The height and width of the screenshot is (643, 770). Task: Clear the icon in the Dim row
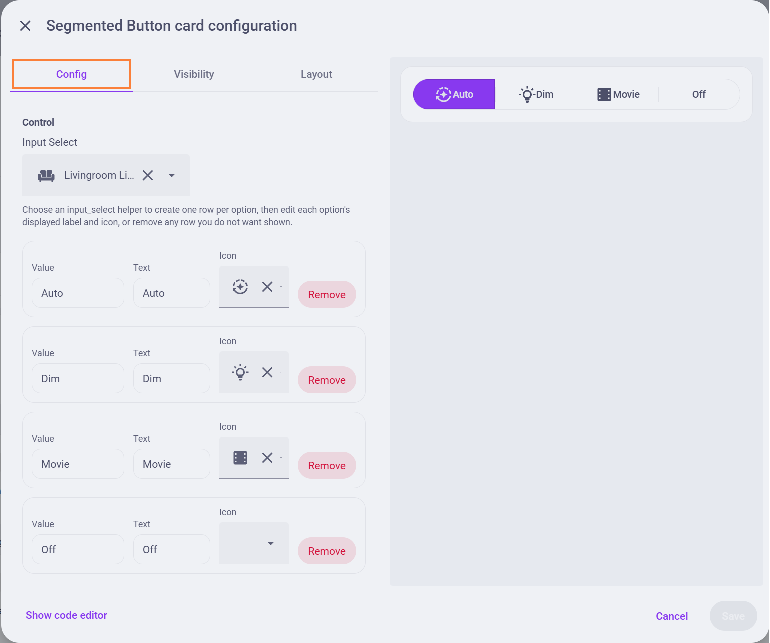[x=267, y=372]
